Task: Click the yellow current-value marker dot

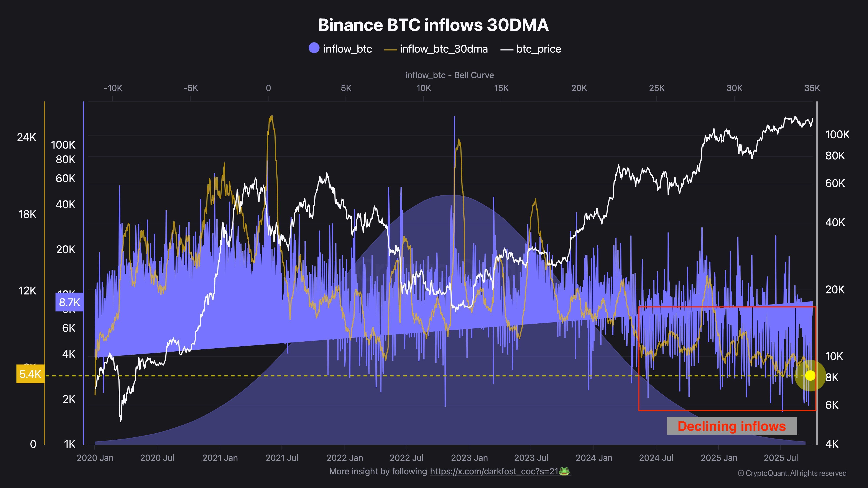Action: [810, 375]
